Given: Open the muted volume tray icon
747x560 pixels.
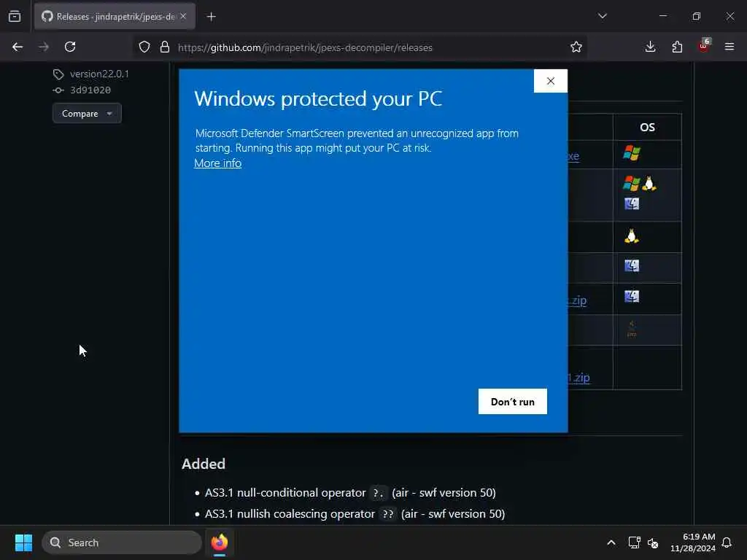Looking at the screenshot, I should [x=653, y=542].
